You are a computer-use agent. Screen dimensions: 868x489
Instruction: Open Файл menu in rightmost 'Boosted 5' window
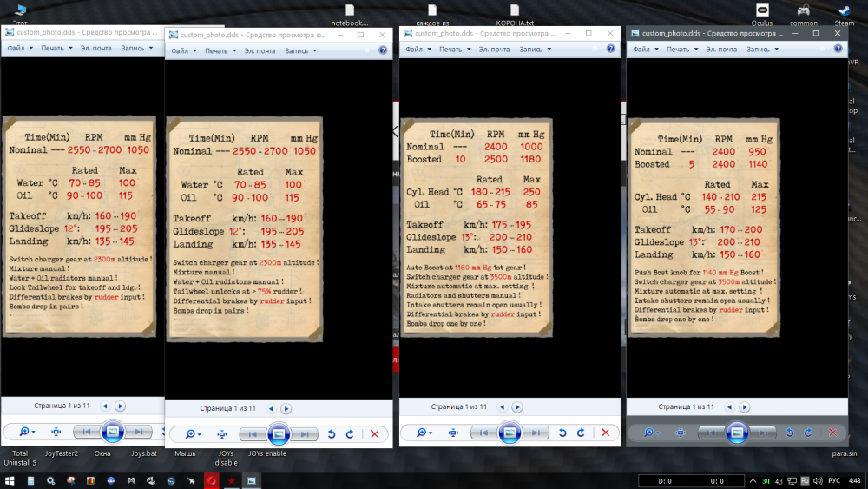[x=646, y=50]
